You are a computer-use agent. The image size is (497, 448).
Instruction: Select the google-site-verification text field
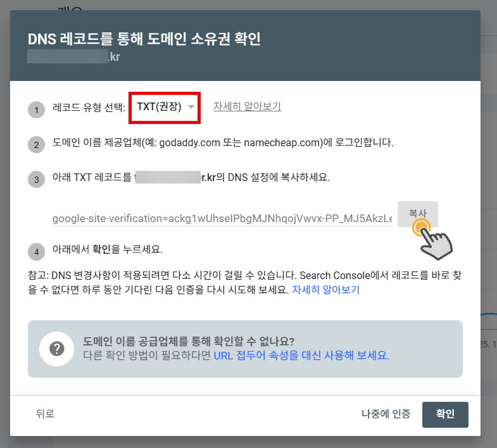(222, 218)
